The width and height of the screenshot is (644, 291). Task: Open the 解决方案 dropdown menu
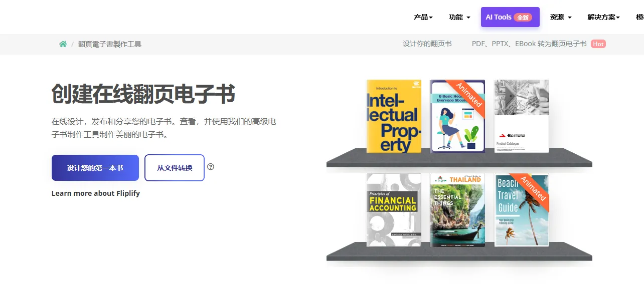tap(603, 17)
